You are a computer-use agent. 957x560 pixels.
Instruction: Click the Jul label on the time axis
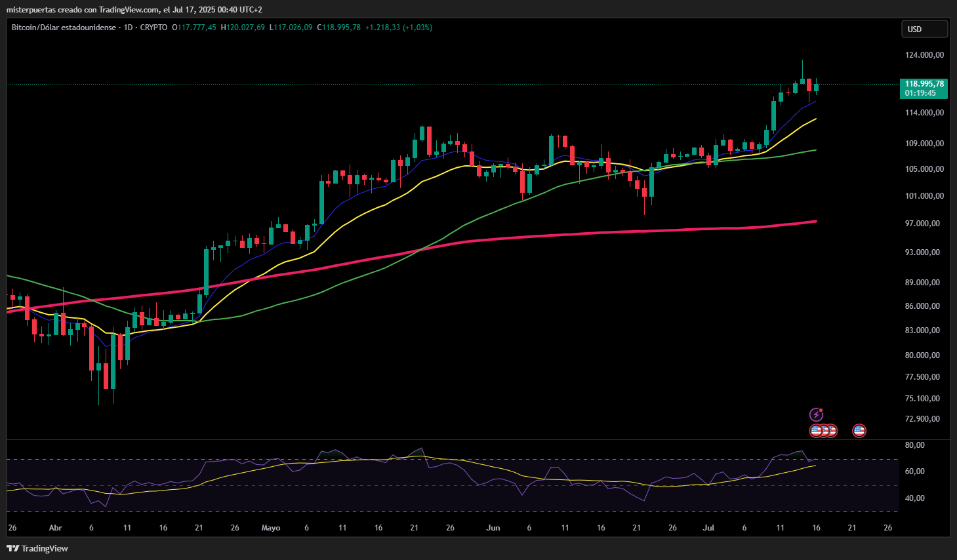pyautogui.click(x=708, y=528)
